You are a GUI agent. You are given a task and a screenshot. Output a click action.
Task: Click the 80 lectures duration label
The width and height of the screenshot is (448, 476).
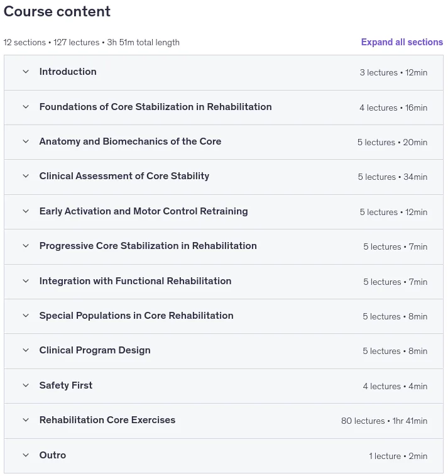(384, 421)
